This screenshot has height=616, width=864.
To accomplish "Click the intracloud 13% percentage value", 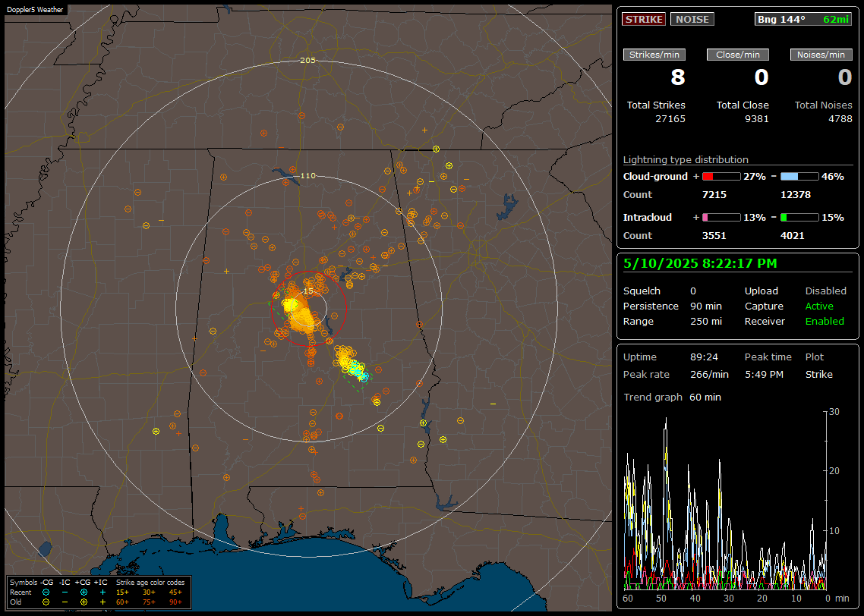I will click(755, 218).
